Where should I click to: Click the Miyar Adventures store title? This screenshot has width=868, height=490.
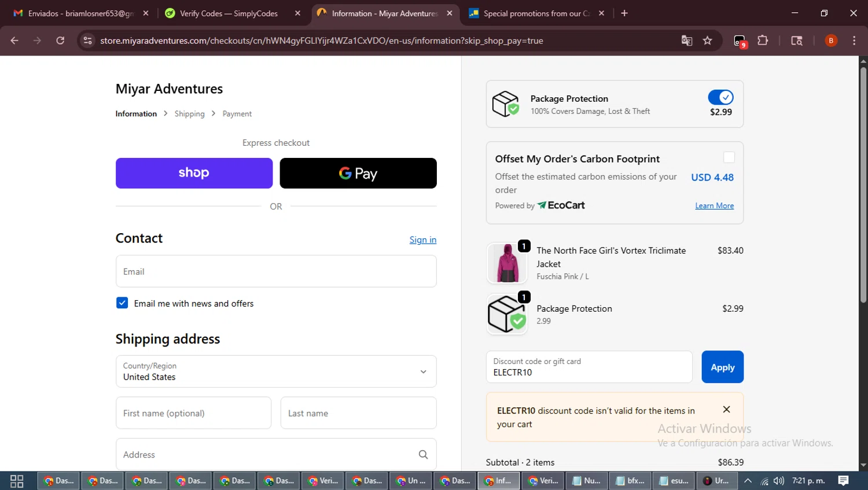(x=169, y=89)
